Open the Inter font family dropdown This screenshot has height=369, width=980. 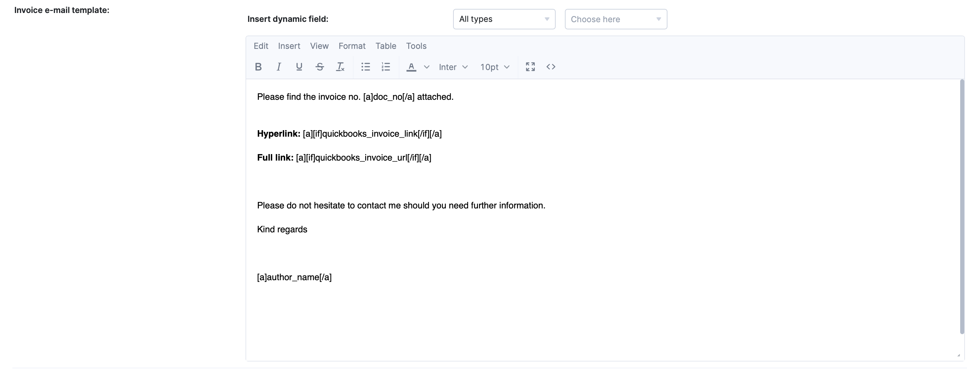pos(453,67)
